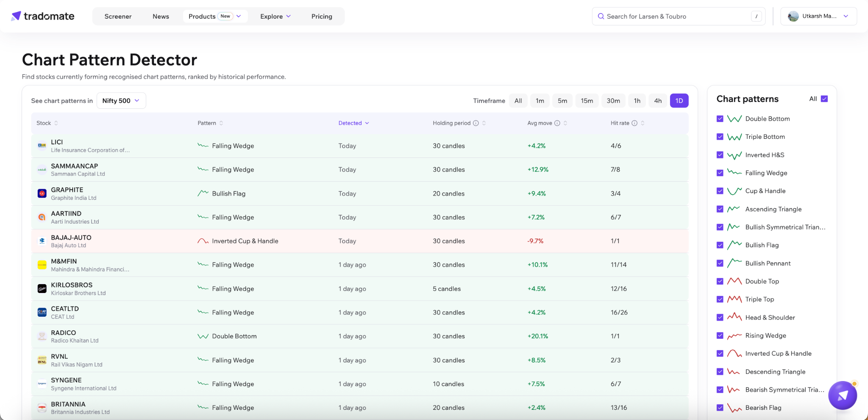Click the RVNL company logo
Viewport: 868px width, 420px height.
pos(42,360)
